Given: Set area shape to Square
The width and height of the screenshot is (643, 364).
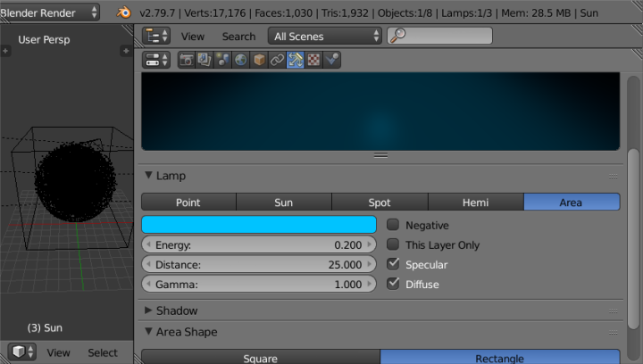Looking at the screenshot, I should [261, 358].
